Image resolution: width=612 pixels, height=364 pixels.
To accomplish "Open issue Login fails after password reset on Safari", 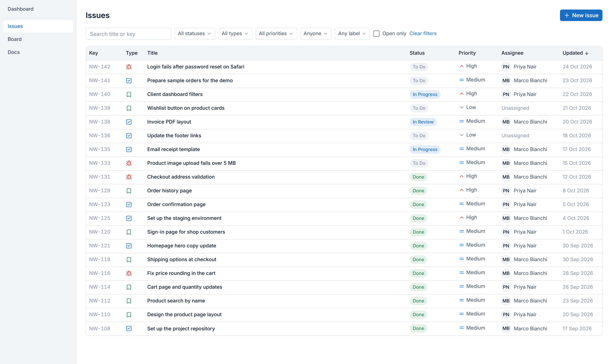I will pyautogui.click(x=196, y=67).
